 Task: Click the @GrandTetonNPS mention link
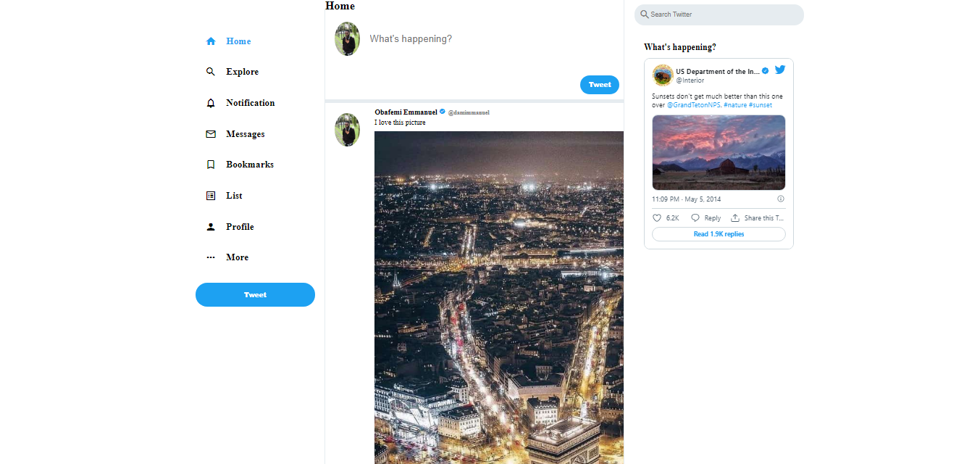tap(693, 105)
